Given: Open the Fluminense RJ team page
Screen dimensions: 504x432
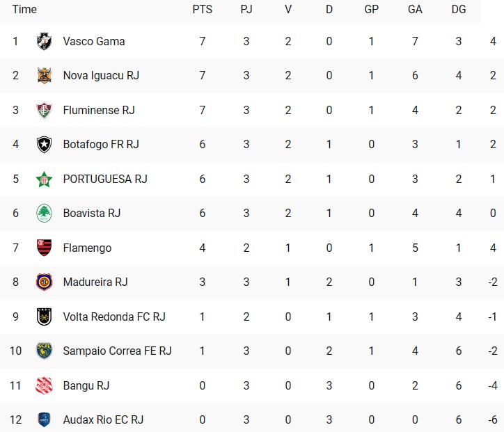Looking at the screenshot, I should [x=99, y=110].
